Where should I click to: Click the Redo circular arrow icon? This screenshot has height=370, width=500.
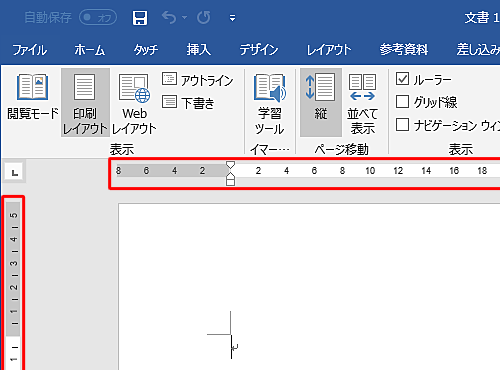pos(204,17)
